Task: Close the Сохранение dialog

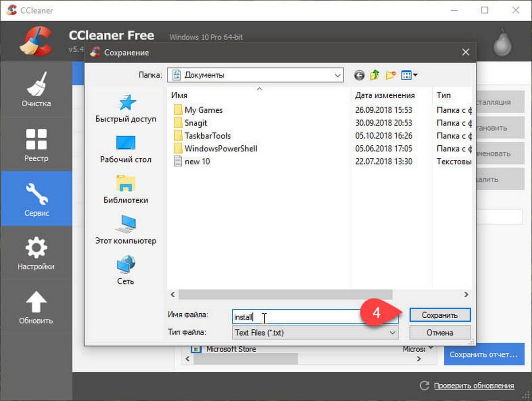Action: pyautogui.click(x=465, y=52)
